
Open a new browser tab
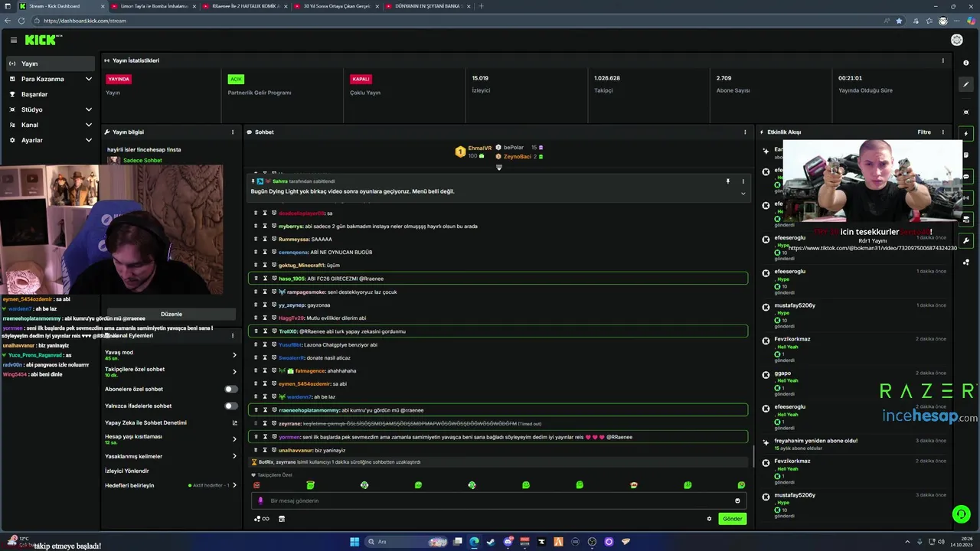tap(481, 6)
